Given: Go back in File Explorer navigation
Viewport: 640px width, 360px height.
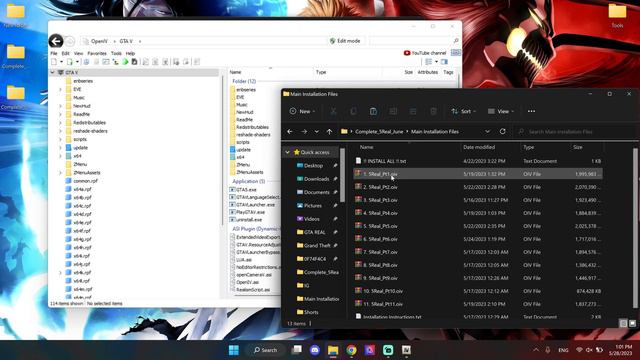Looking at the screenshot, I should click(290, 131).
